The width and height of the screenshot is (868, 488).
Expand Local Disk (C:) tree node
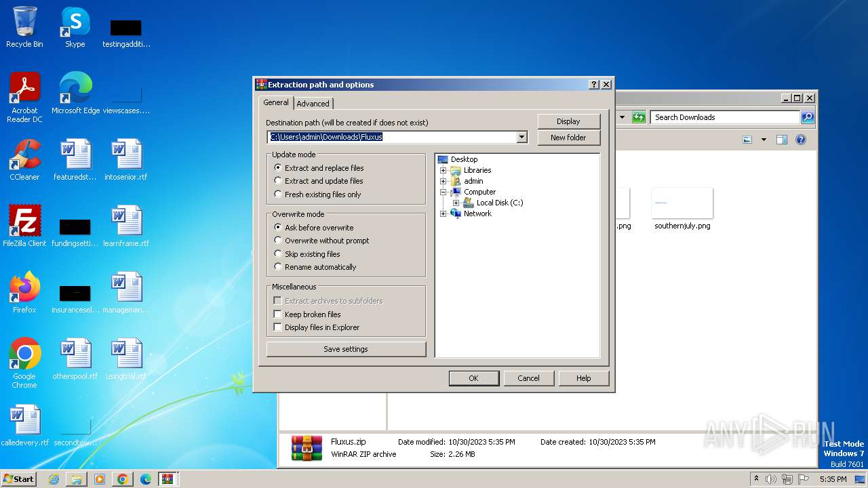[x=456, y=203]
